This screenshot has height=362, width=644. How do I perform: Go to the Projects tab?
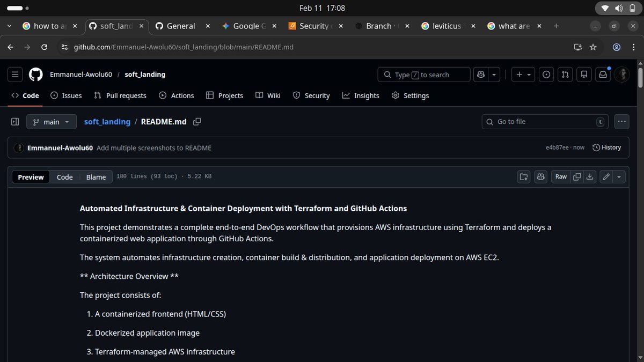pyautogui.click(x=224, y=95)
